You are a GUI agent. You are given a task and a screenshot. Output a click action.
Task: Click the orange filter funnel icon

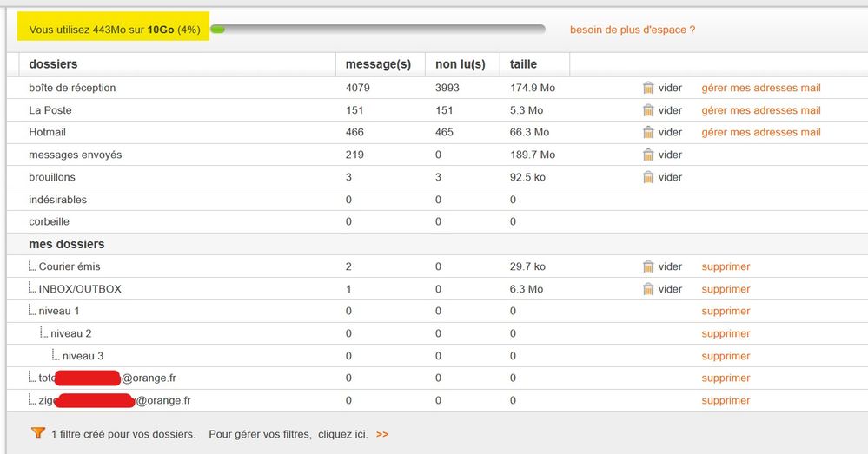pos(37,433)
